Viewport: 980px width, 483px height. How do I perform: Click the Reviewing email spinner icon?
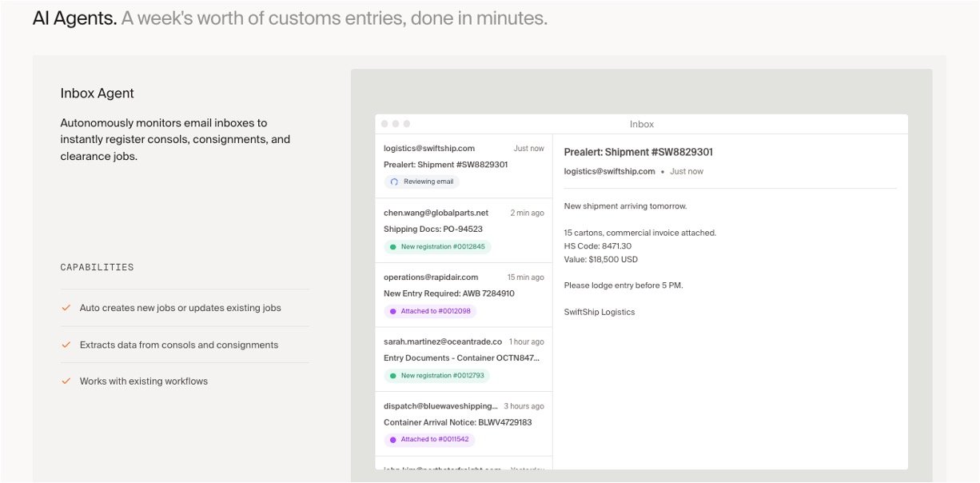393,182
